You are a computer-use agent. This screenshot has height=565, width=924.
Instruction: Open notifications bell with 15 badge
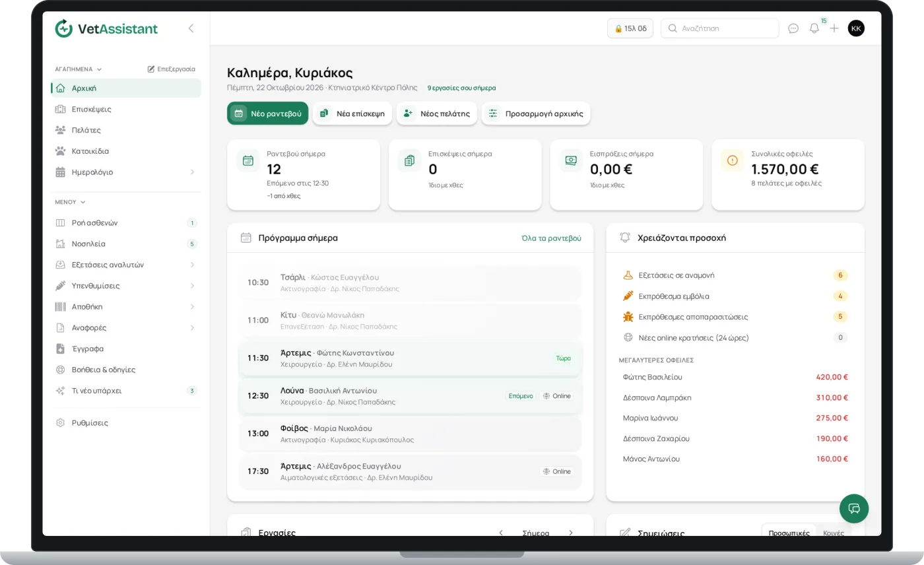(814, 28)
